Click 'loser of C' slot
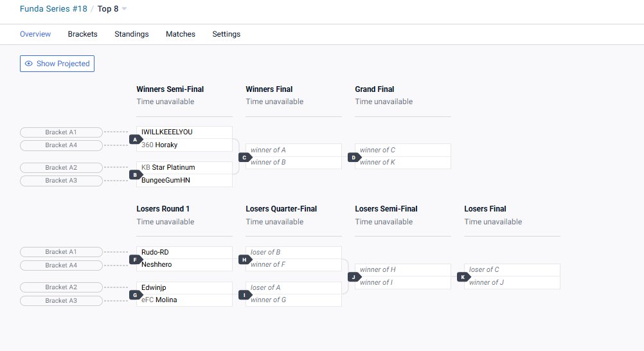 point(512,270)
